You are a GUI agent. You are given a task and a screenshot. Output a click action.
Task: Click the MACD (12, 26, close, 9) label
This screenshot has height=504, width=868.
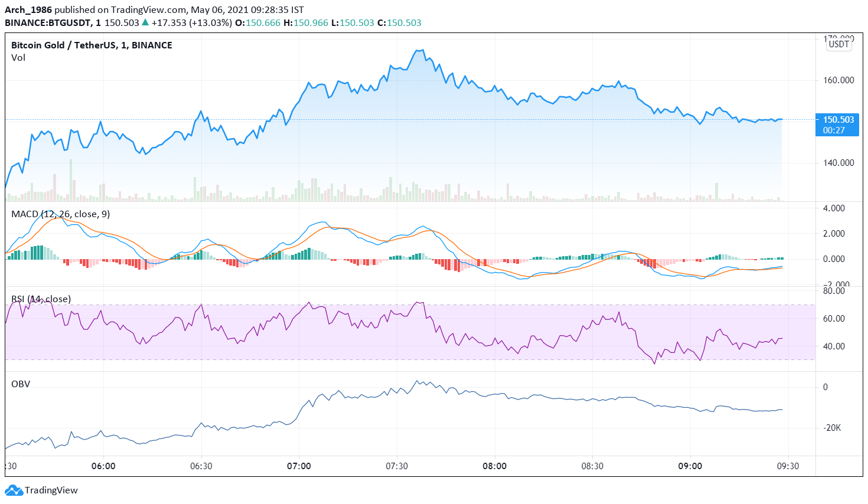[60, 214]
